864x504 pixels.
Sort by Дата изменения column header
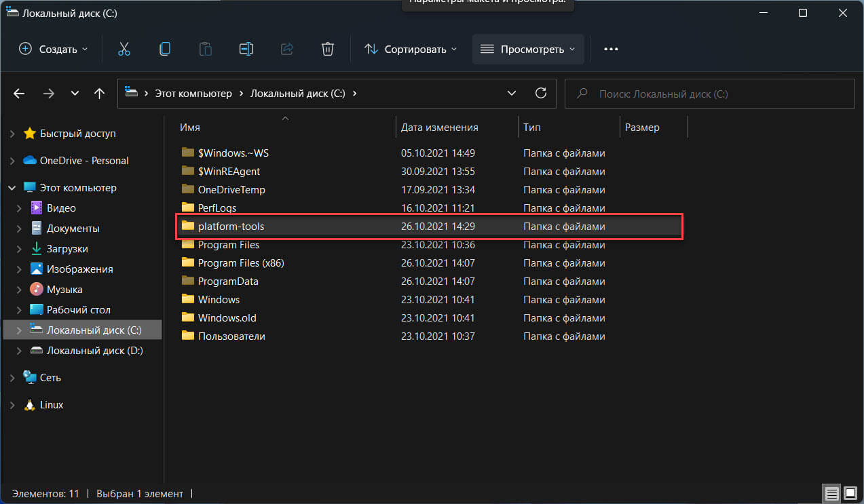click(439, 128)
